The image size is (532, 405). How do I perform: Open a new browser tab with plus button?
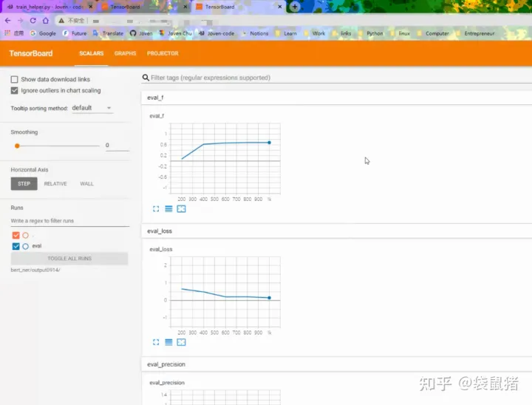click(x=295, y=7)
